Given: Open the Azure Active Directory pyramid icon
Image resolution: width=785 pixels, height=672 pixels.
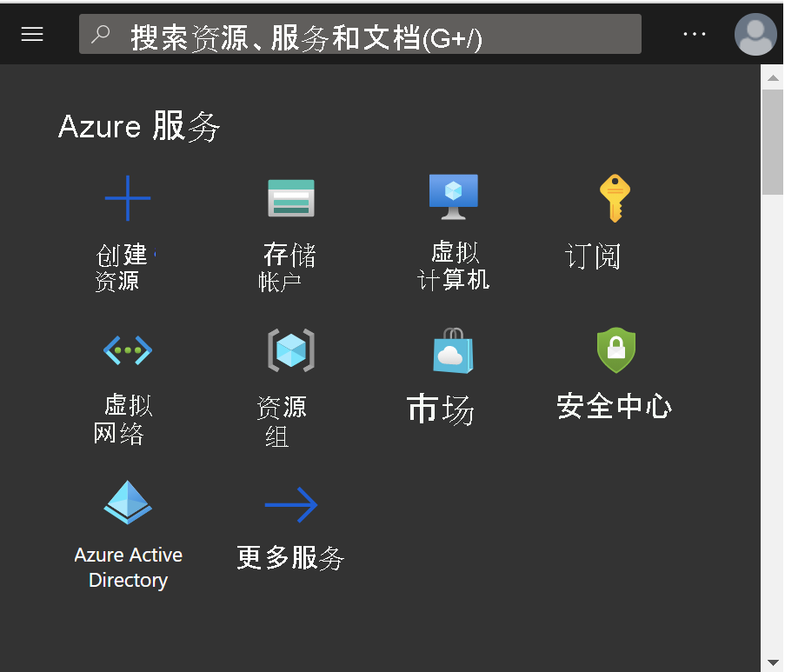Looking at the screenshot, I should (128, 502).
